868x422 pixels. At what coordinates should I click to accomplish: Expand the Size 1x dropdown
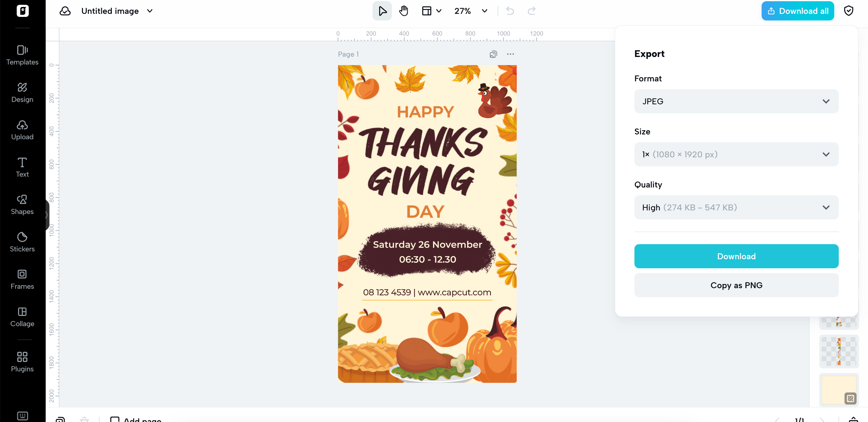point(736,154)
